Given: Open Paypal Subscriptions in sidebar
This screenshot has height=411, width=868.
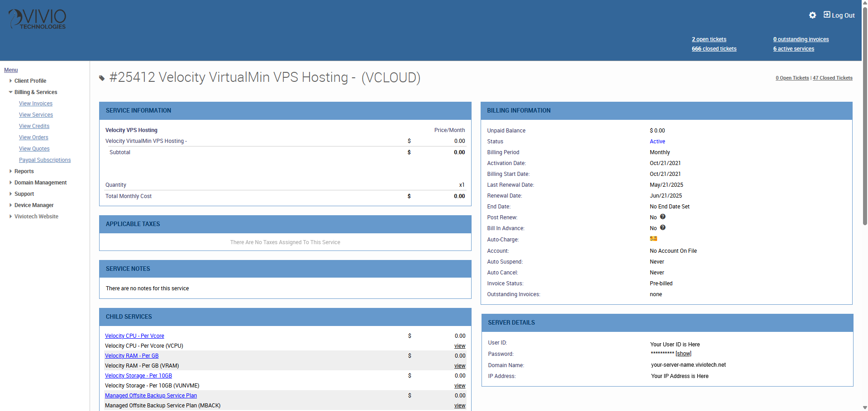Looking at the screenshot, I should (45, 160).
